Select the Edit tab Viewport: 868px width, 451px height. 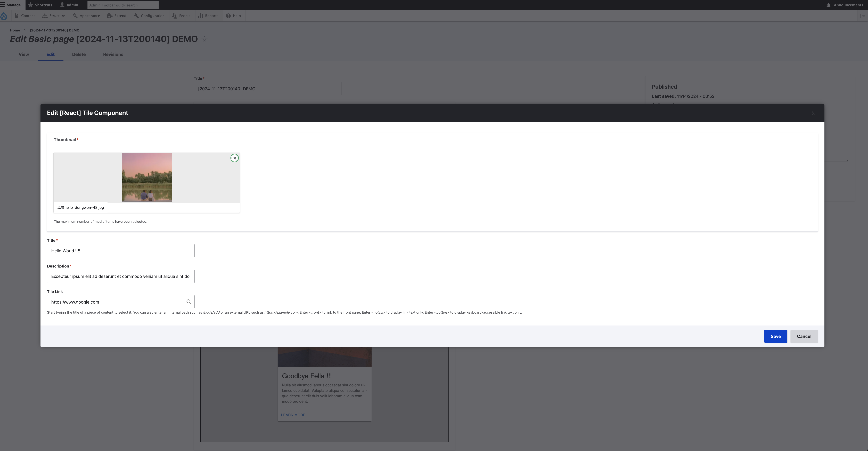(51, 55)
